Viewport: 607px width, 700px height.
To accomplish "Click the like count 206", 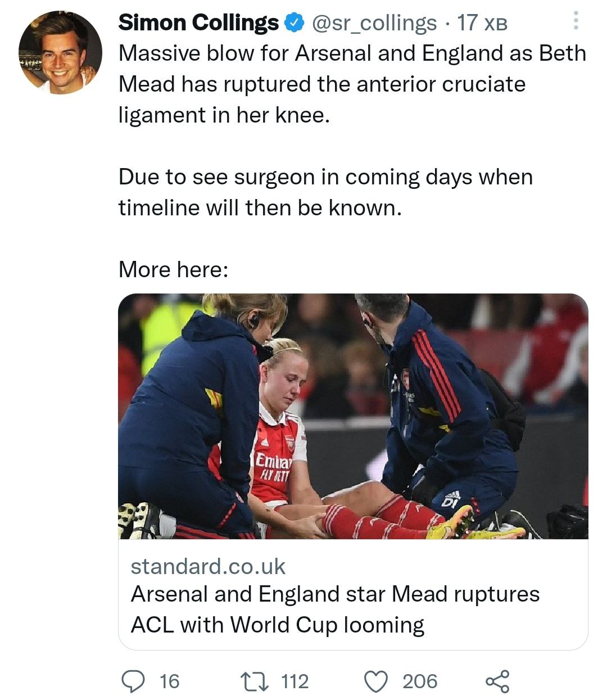I will [x=419, y=681].
